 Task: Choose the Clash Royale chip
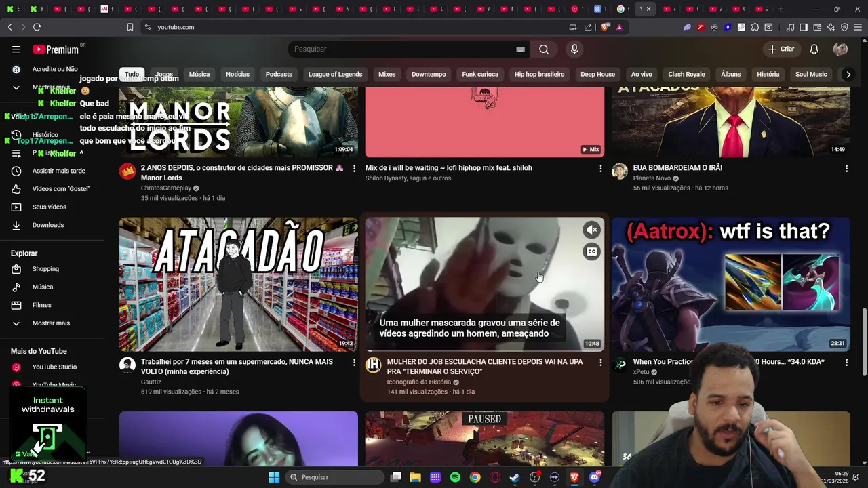[686, 74]
